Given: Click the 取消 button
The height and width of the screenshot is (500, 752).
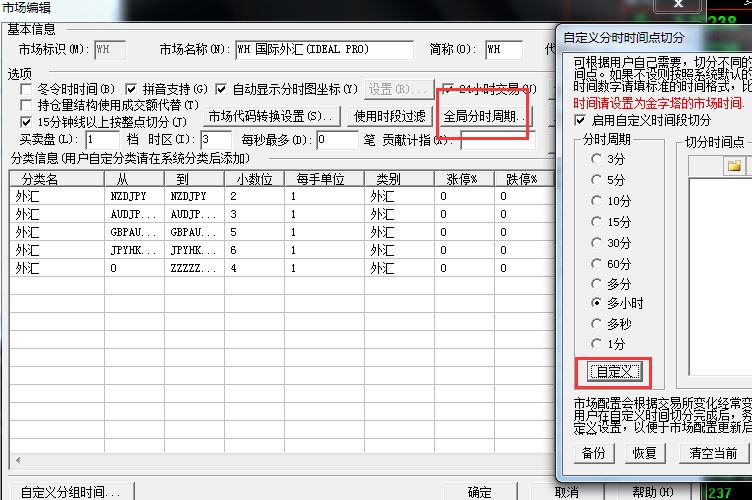Looking at the screenshot, I should pyautogui.click(x=567, y=492).
